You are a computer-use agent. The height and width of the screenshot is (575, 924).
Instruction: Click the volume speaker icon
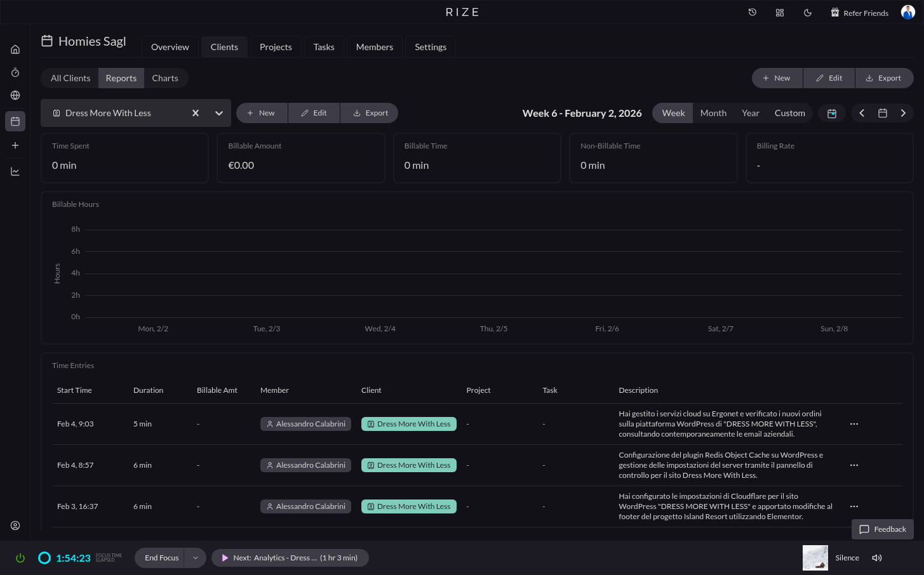[877, 558]
